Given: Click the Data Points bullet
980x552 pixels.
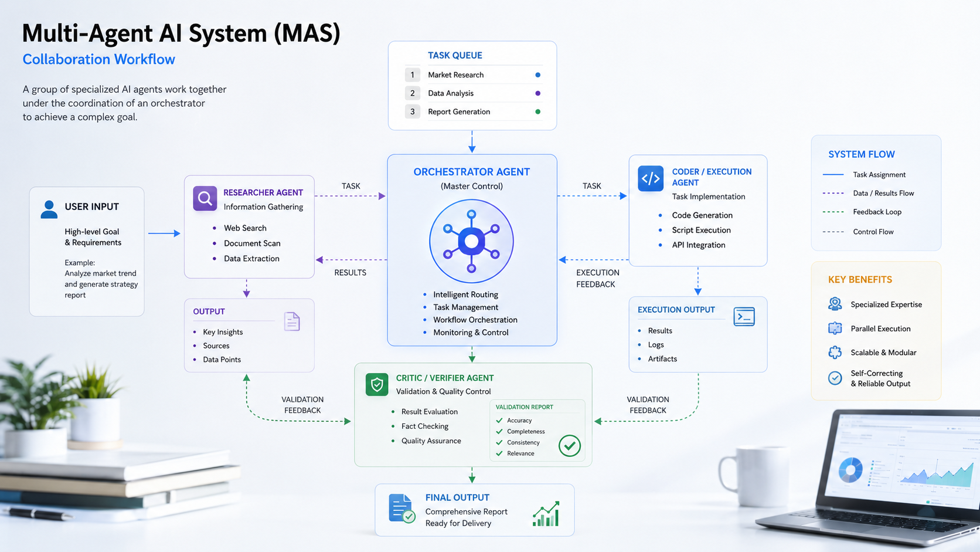Looking at the screenshot, I should pos(217,360).
